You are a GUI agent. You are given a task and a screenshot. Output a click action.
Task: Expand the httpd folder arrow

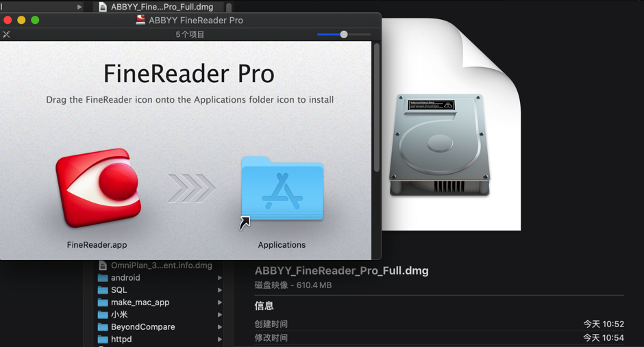click(220, 339)
